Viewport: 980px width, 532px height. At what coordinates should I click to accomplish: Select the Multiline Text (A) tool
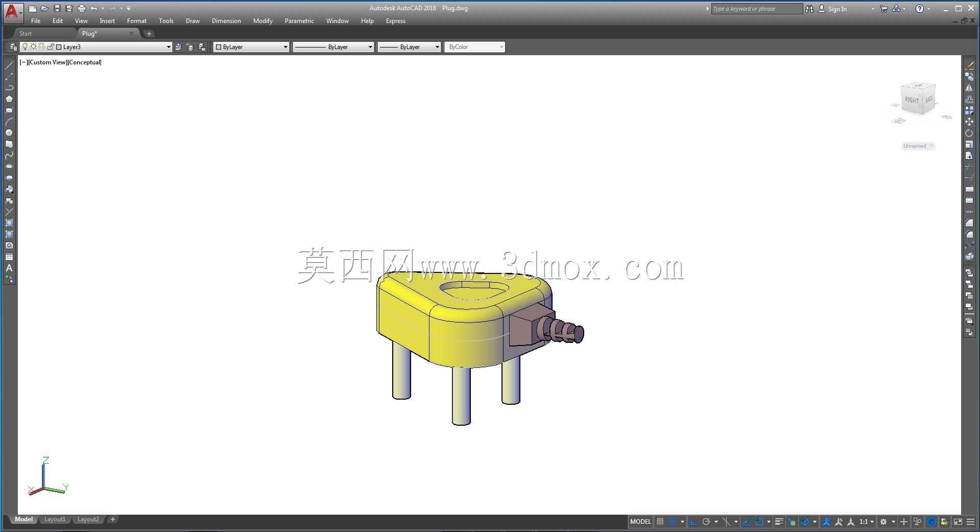(9, 268)
